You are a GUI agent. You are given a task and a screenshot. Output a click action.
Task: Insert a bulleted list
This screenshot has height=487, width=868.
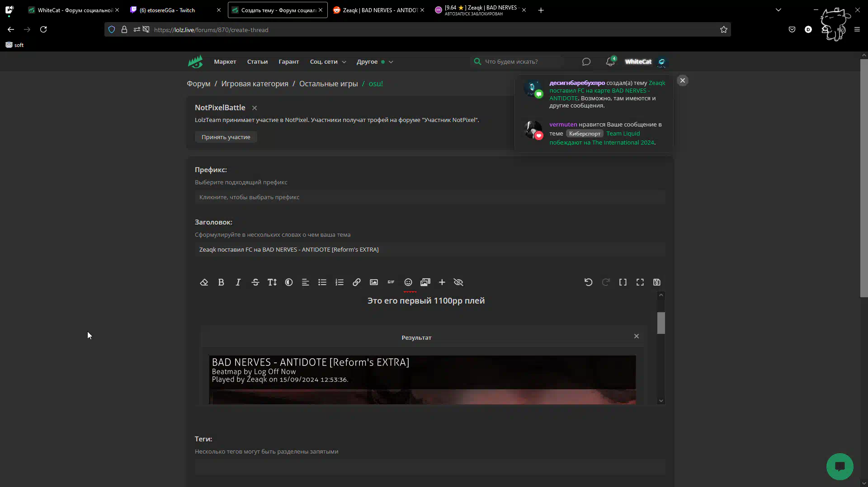click(x=322, y=282)
